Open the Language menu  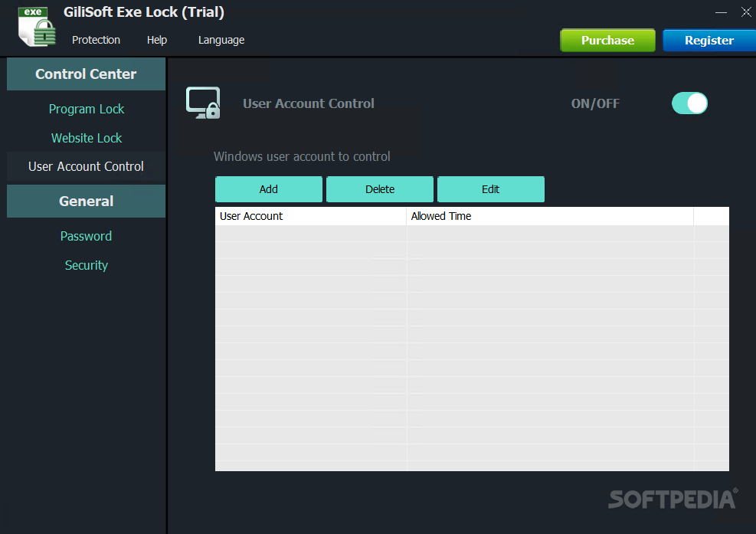point(221,40)
